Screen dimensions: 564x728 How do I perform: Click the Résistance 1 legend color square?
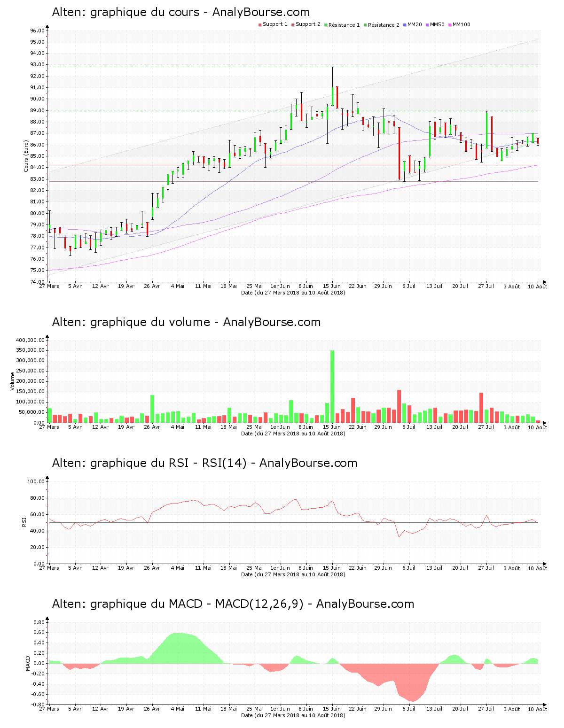point(326,24)
